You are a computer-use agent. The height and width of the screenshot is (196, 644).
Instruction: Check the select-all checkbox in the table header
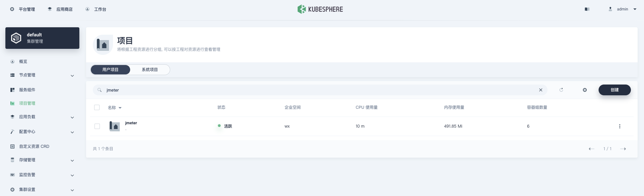97,107
